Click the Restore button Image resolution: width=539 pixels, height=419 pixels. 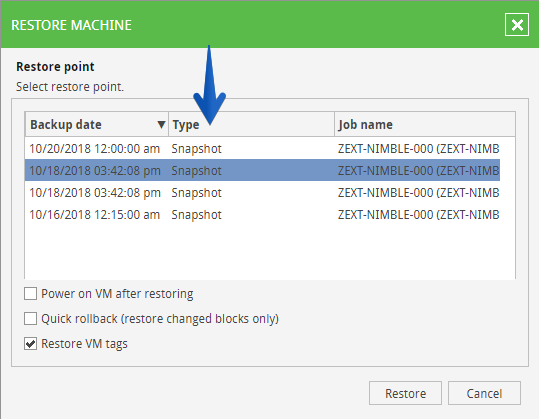405,393
